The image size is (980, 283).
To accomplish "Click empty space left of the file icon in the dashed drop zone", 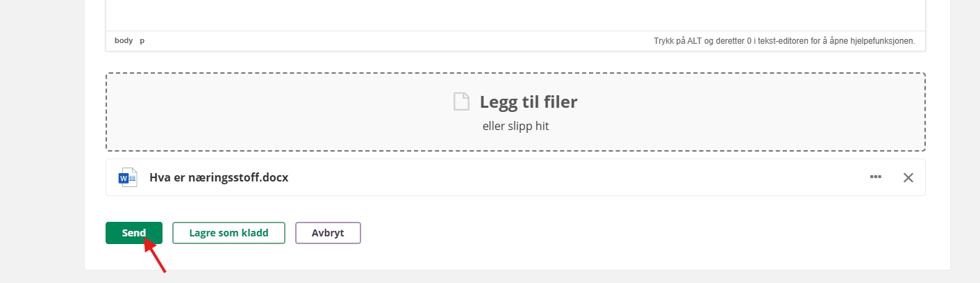I will [x=278, y=111].
